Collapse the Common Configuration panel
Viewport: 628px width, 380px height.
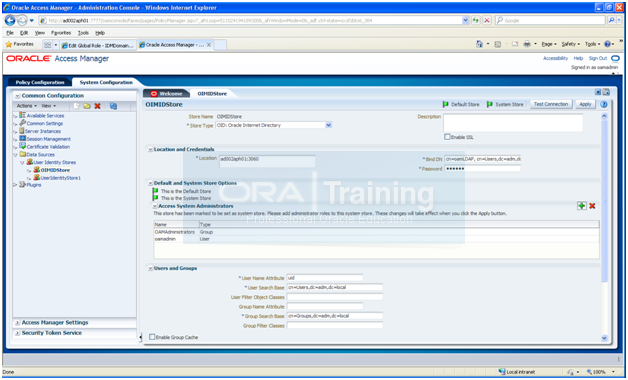point(18,96)
